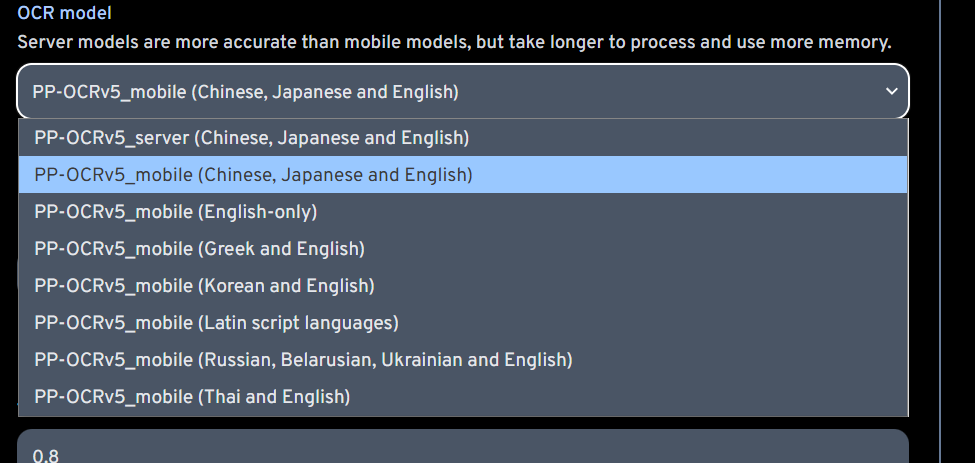Select the Latin script languages model

pos(216,322)
